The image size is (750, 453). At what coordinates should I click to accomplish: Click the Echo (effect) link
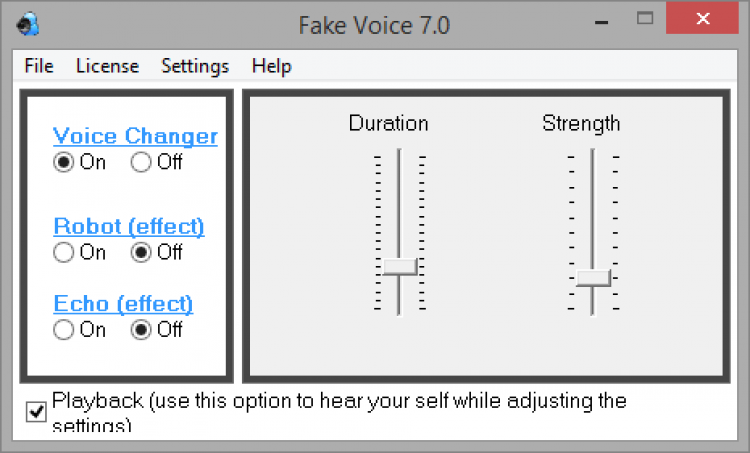123,303
